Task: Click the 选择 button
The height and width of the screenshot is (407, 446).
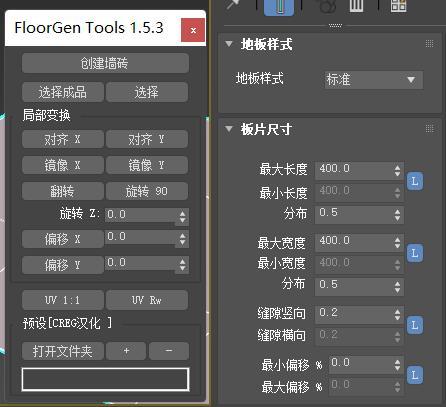Action: 147,92
